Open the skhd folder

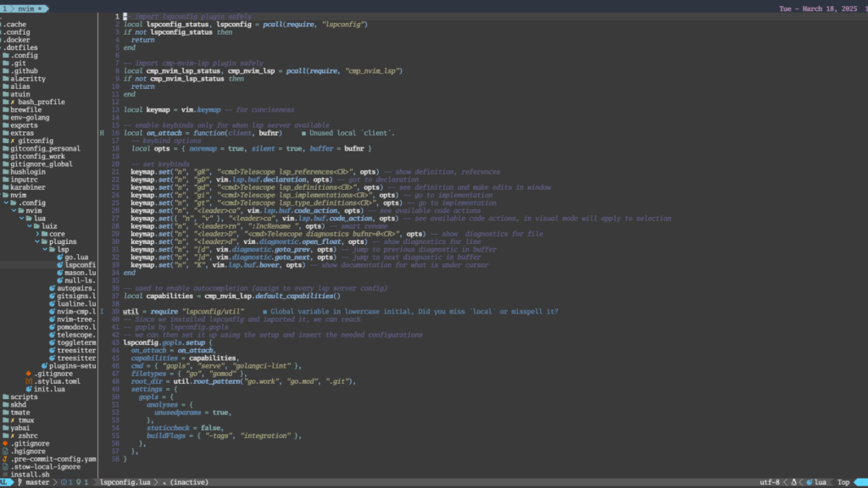click(19, 404)
